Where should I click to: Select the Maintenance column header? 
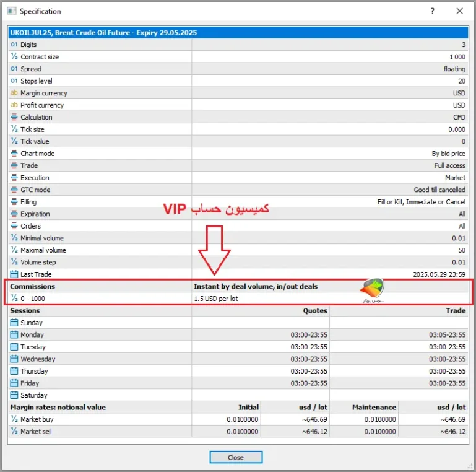(374, 408)
